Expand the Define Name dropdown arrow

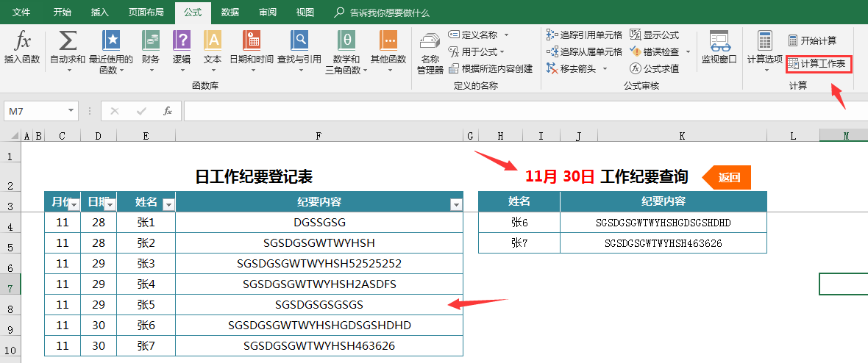pos(506,35)
